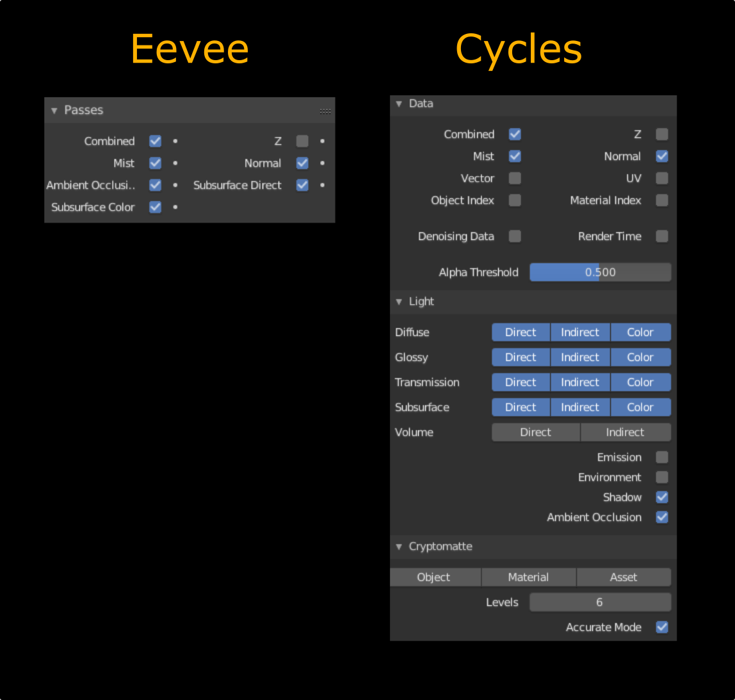
Task: Toggle Diffuse Indirect pass button
Action: 580,332
